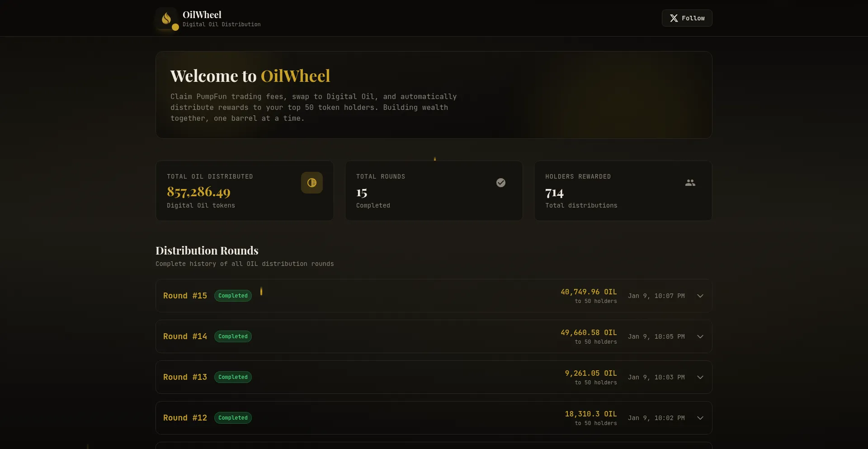The image size is (868, 449).
Task: Toggle the Completed badge on Round #14
Action: 232,336
